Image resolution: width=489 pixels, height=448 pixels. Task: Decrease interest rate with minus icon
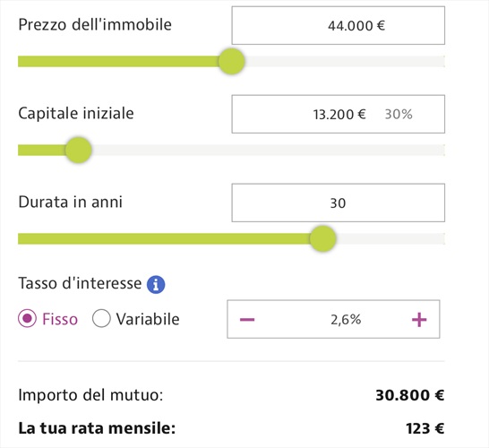pyautogui.click(x=247, y=320)
